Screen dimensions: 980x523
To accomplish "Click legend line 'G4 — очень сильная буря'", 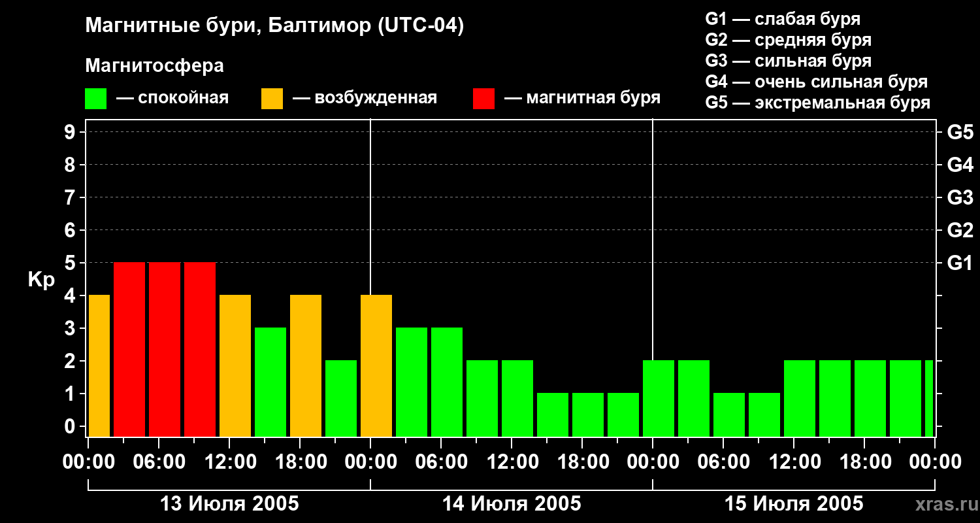I will pos(816,82).
